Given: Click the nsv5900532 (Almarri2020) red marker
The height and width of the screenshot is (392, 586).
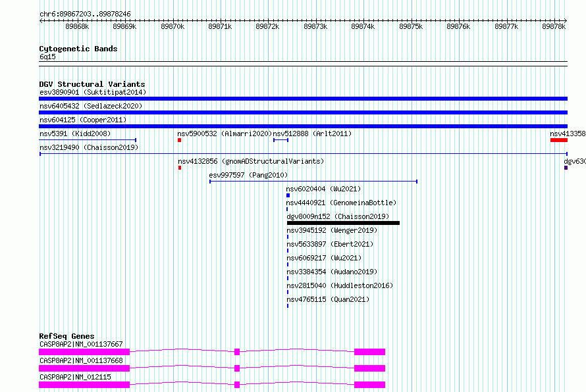Looking at the screenshot, I should pyautogui.click(x=179, y=140).
